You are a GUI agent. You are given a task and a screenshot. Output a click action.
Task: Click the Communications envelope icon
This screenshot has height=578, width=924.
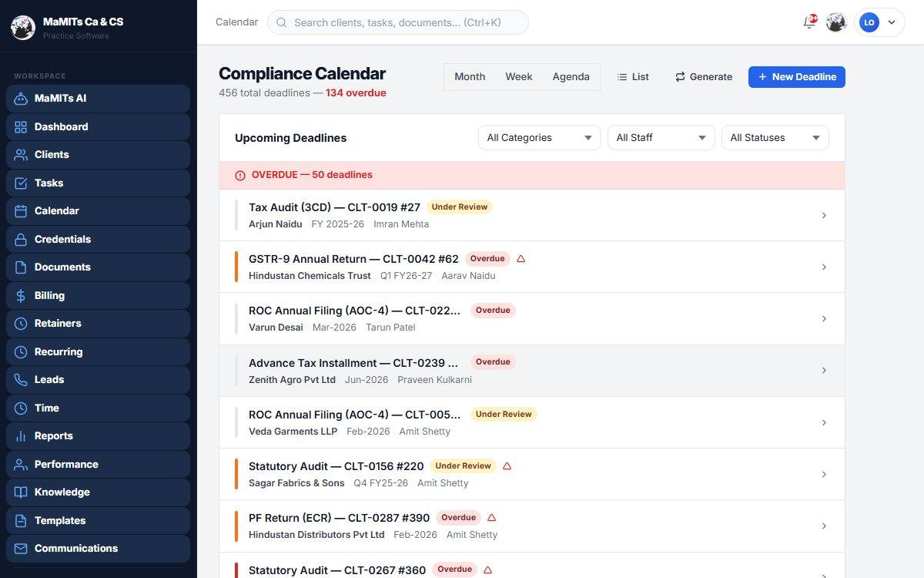21,549
